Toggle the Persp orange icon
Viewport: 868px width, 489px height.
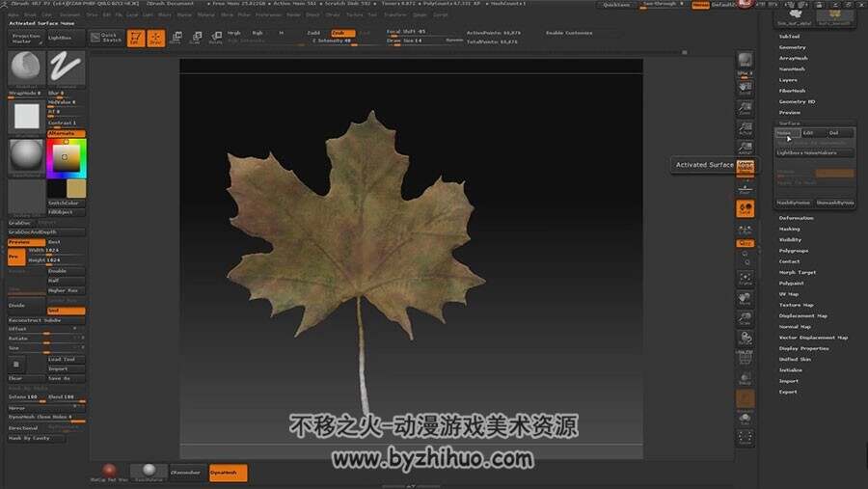[746, 167]
